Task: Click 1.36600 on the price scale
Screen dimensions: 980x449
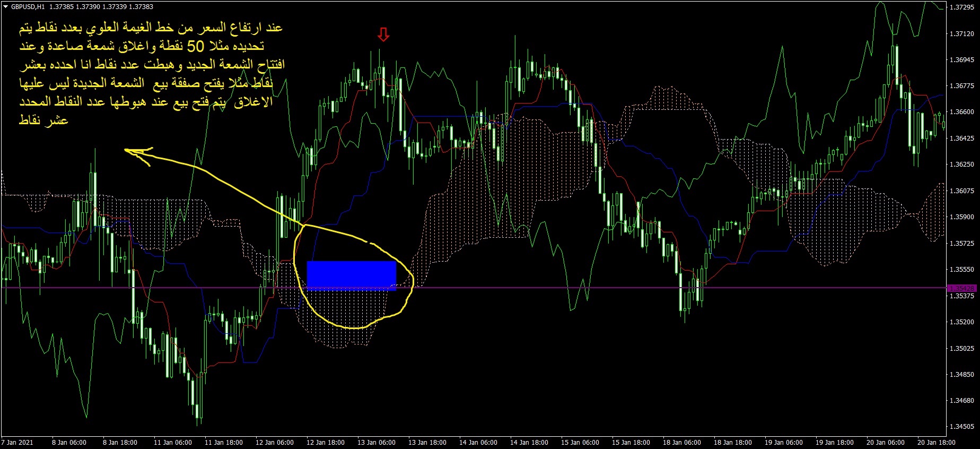Action: (x=961, y=111)
